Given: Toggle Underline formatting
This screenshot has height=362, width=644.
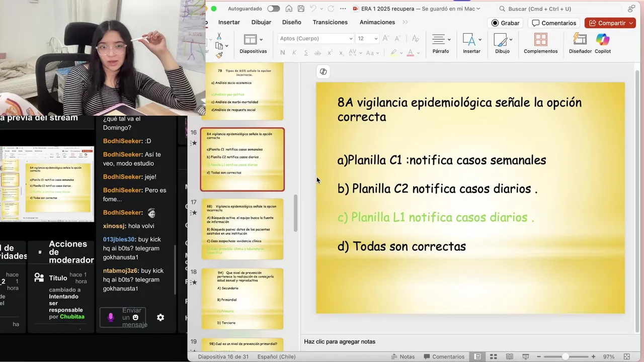Looking at the screenshot, I should pyautogui.click(x=306, y=53).
